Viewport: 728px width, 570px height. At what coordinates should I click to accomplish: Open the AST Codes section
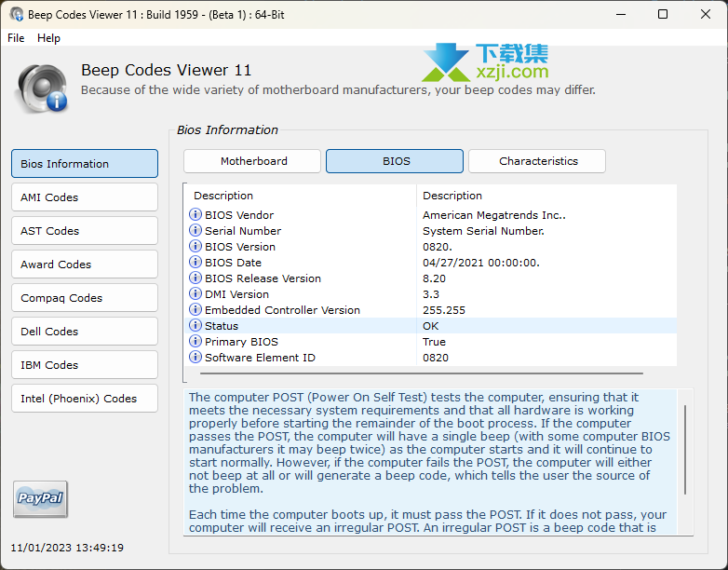[x=85, y=230]
